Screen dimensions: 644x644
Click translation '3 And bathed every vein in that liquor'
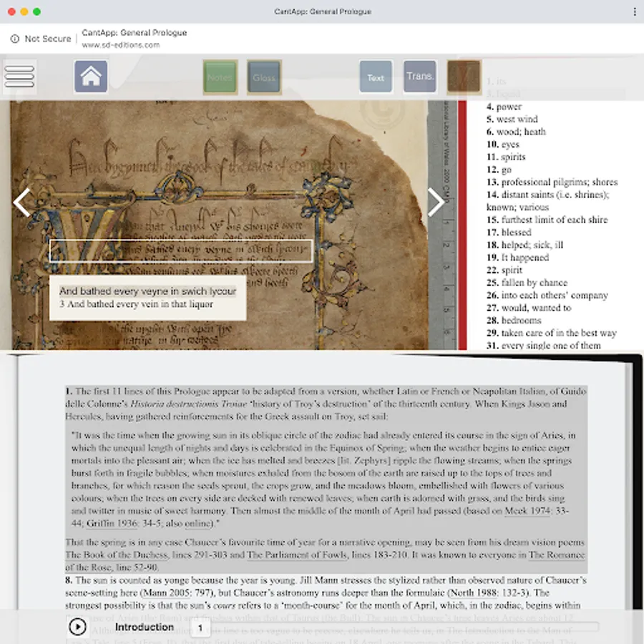tap(136, 304)
